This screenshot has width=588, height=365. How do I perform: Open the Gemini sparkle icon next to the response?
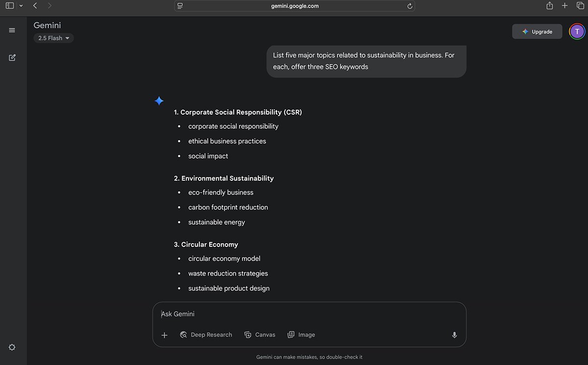coord(159,100)
